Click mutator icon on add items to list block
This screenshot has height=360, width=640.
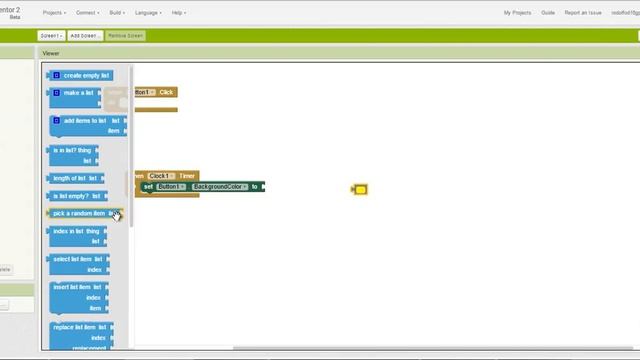pyautogui.click(x=56, y=120)
